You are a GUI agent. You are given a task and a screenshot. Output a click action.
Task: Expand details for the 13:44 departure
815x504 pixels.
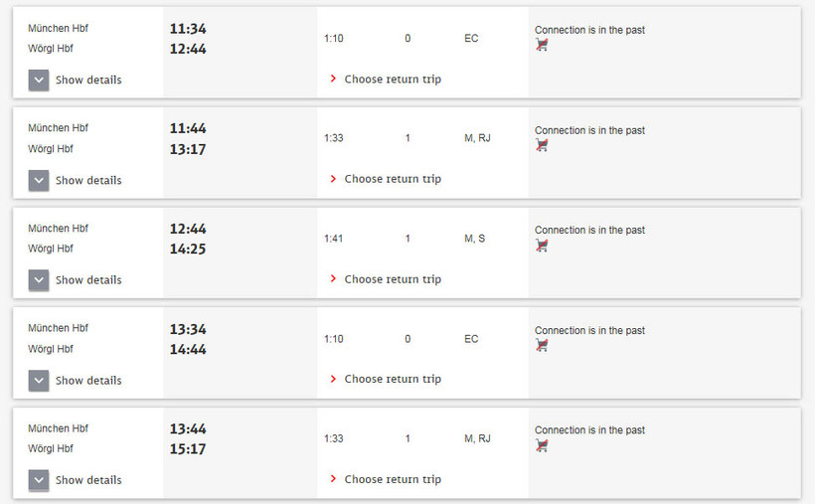(39, 480)
